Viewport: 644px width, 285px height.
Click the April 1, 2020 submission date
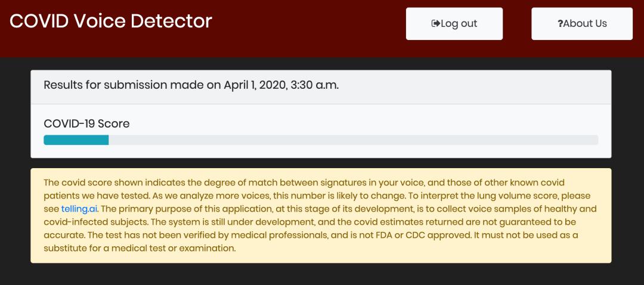255,85
